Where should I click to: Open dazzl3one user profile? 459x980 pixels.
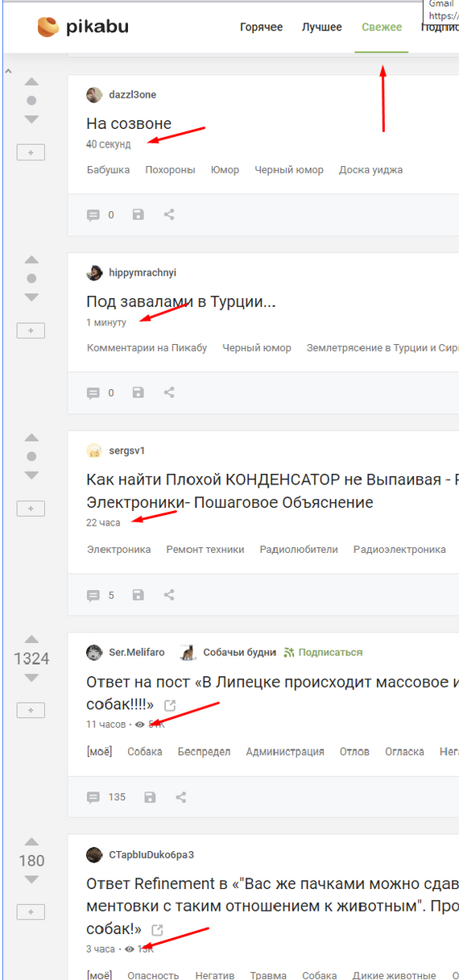coord(133,95)
